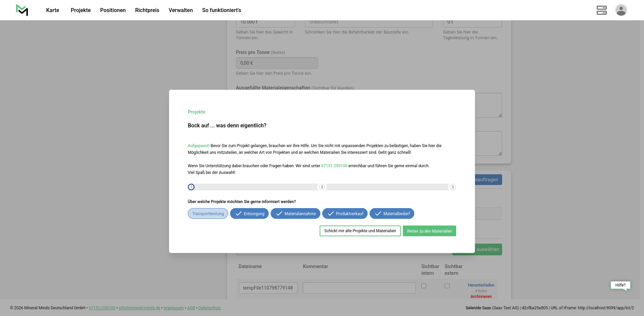Click the Mineral Minds logo icon
The width and height of the screenshot is (644, 316).
coord(22,10)
